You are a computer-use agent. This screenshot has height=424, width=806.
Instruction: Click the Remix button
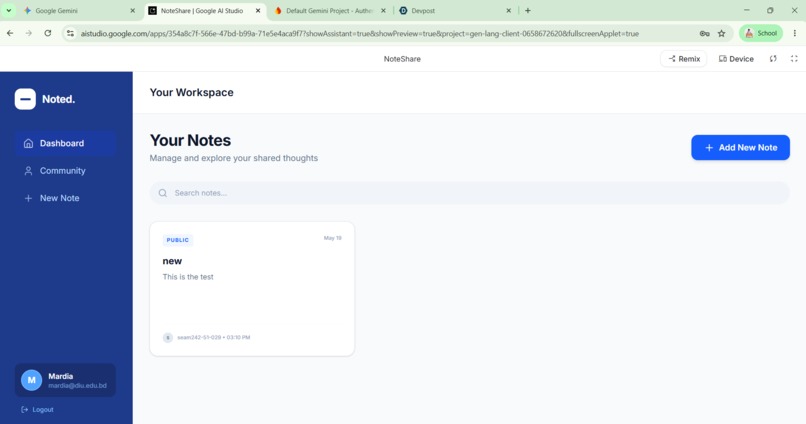point(684,59)
